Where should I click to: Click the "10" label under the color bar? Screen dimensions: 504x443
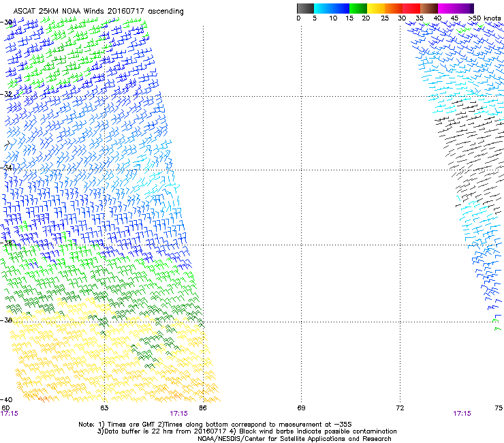(x=333, y=18)
